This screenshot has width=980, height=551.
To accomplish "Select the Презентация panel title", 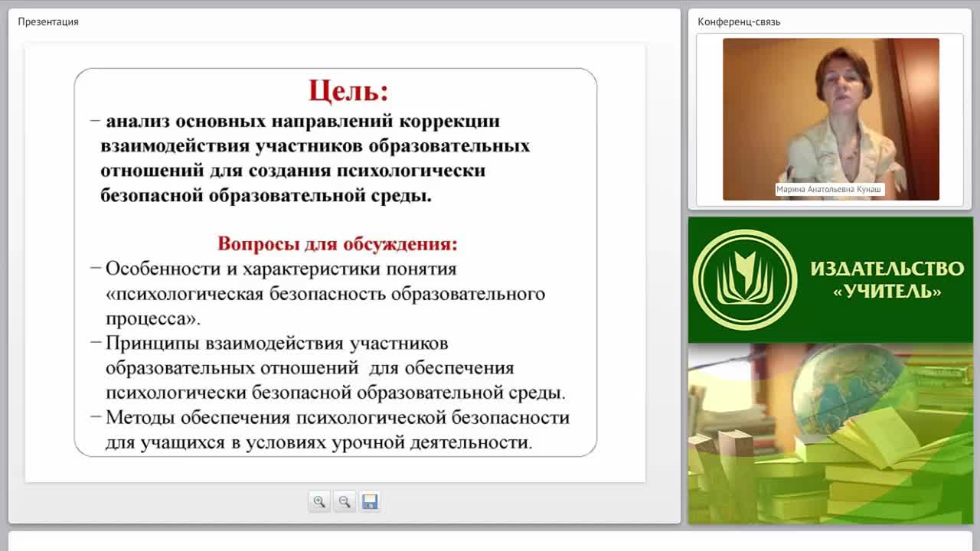I will [x=48, y=21].
